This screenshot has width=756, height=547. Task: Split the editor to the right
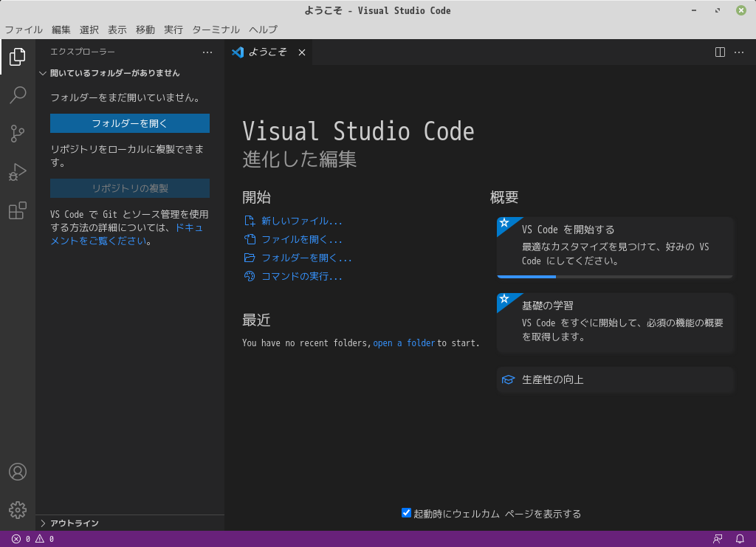coord(720,52)
